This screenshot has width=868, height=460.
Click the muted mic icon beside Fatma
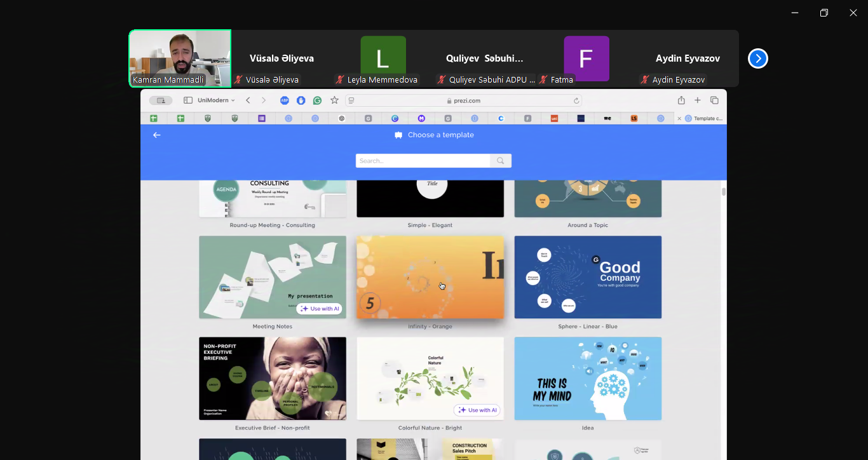pyautogui.click(x=544, y=80)
